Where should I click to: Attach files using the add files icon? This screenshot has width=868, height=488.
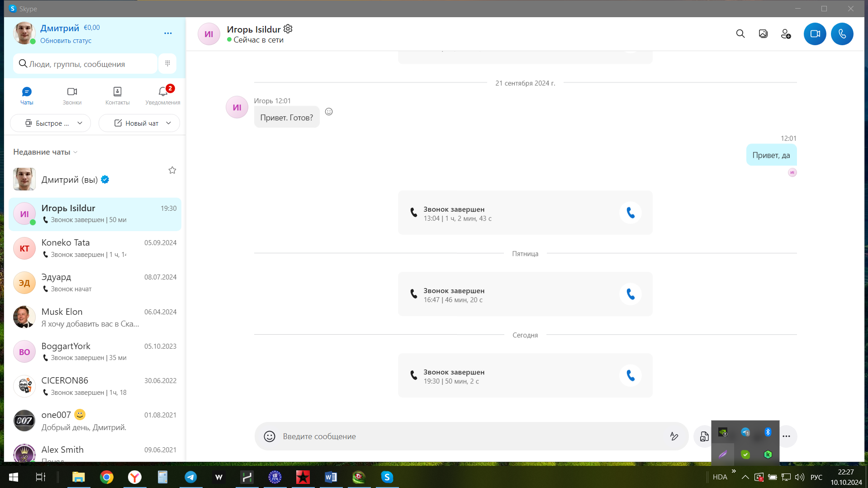coord(704,436)
